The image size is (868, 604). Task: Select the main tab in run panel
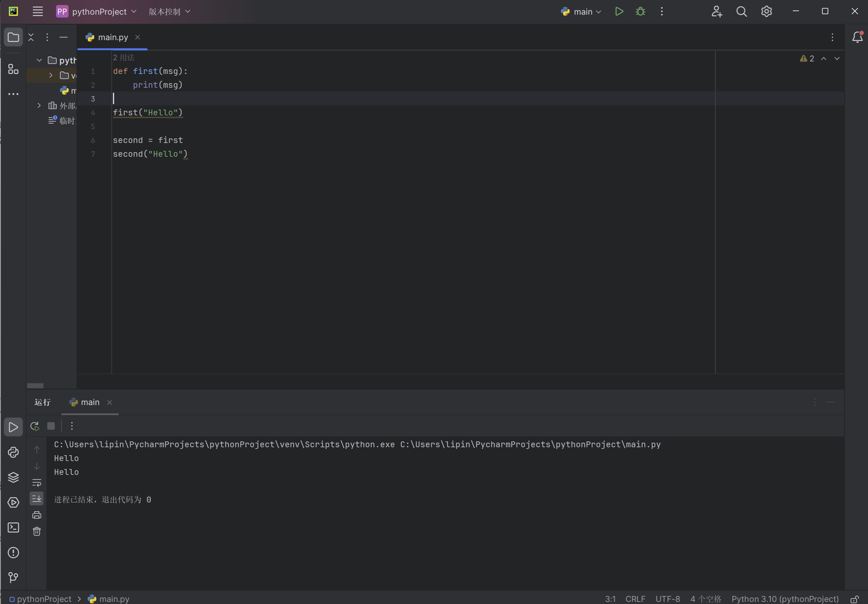90,402
